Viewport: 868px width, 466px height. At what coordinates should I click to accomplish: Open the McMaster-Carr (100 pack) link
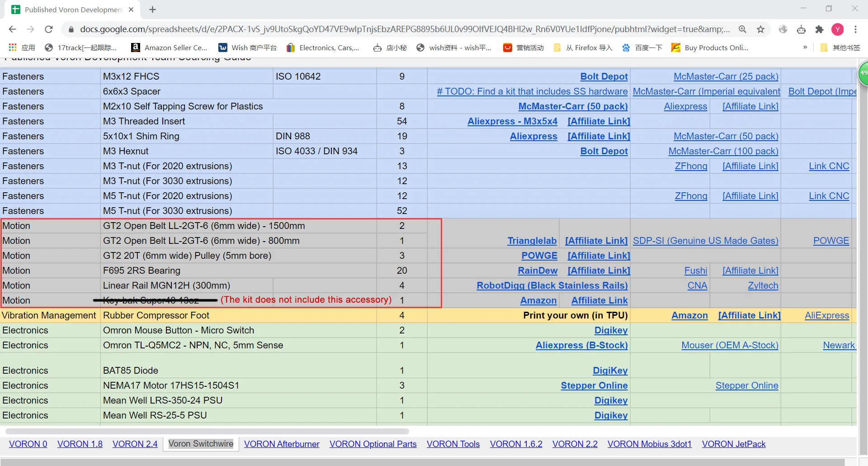pyautogui.click(x=723, y=151)
